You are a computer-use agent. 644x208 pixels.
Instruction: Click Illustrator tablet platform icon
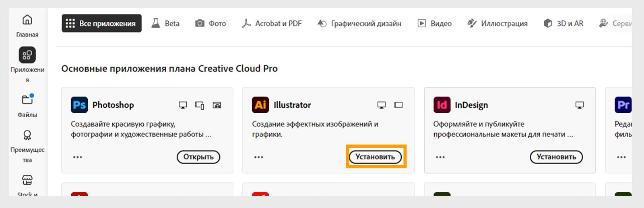pos(398,105)
